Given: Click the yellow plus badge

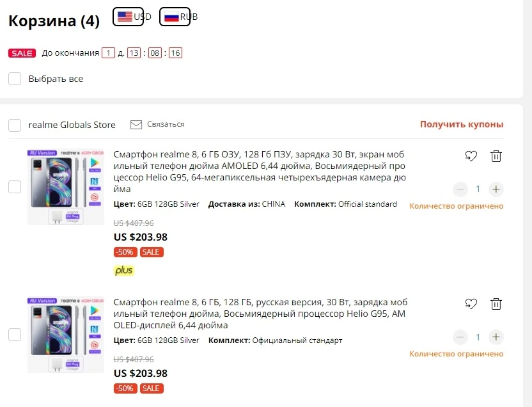Looking at the screenshot, I should (124, 271).
